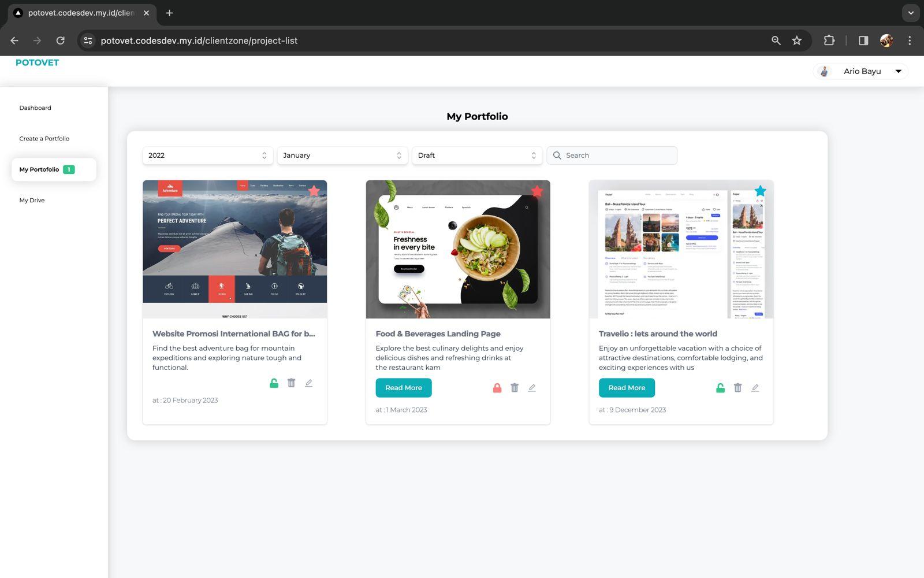
Task: Open My Drive in the sidebar
Action: tap(32, 201)
